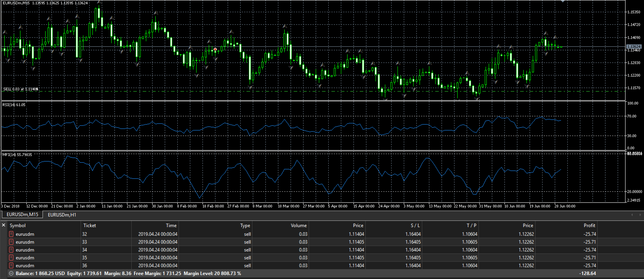Close the terminal panel with the X

click(x=4, y=225)
